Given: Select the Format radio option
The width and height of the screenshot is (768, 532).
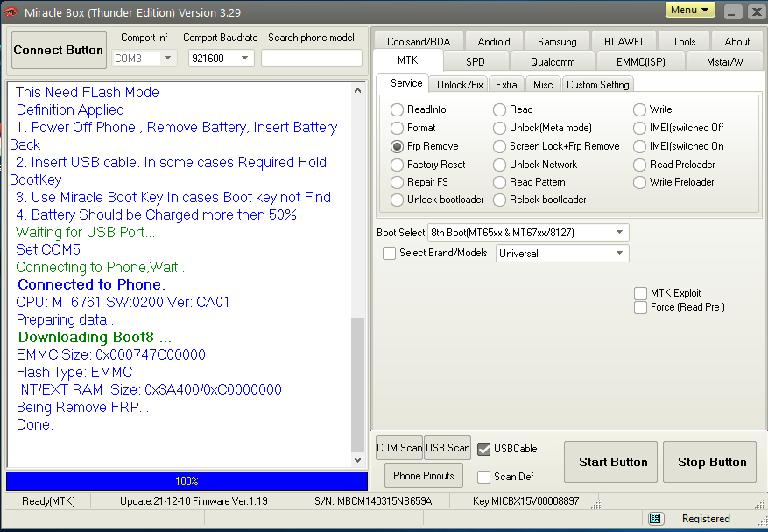Looking at the screenshot, I should 397,129.
